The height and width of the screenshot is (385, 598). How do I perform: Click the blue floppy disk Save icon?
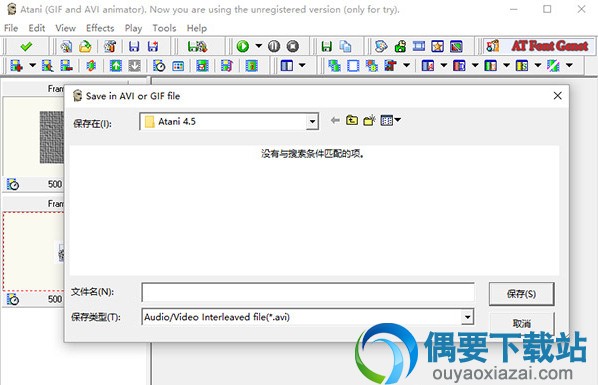[134, 47]
